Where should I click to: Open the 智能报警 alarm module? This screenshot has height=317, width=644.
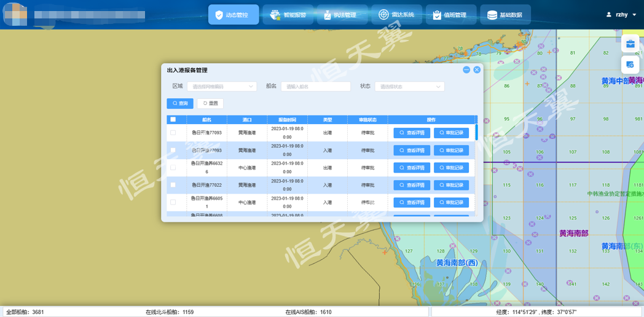tap(288, 15)
